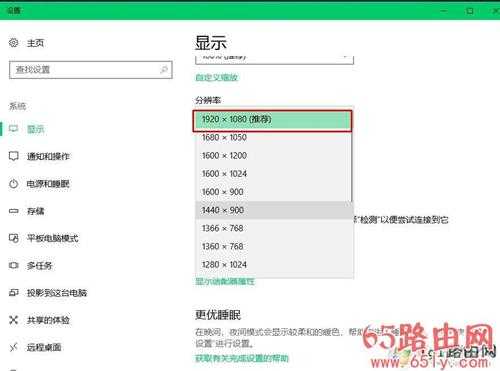Click the Power and sleep icon
Image resolution: width=500 pixels, height=371 pixels.
pyautogui.click(x=14, y=184)
